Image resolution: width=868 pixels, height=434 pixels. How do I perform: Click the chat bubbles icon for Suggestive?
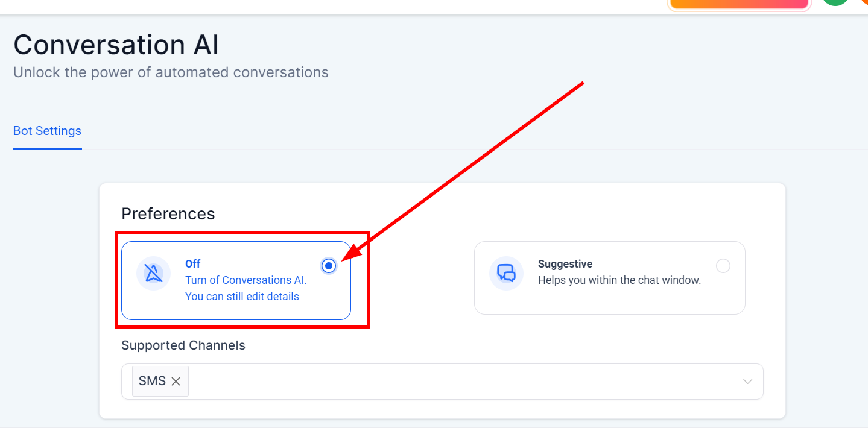pos(506,273)
